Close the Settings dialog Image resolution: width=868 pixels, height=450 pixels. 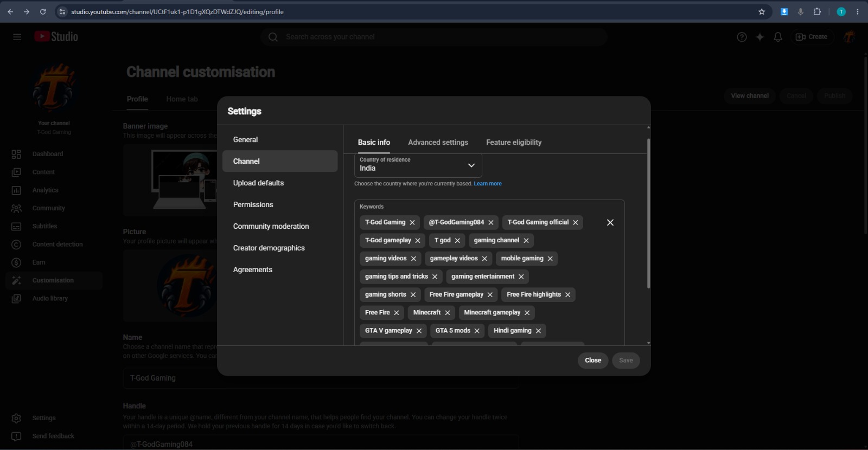[593, 361]
